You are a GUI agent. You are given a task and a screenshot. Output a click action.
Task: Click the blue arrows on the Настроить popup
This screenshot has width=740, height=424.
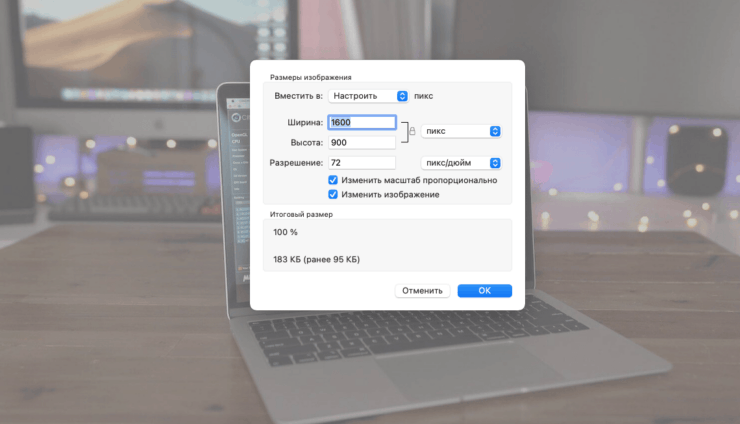pos(402,96)
